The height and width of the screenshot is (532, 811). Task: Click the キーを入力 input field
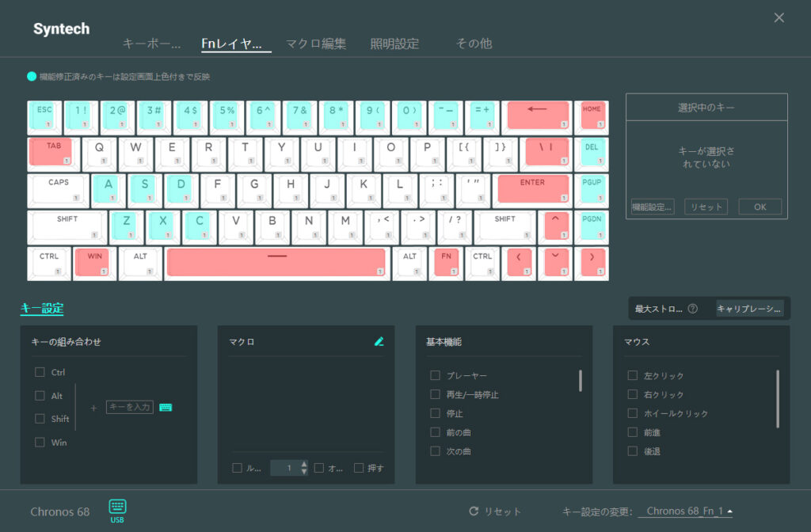point(130,408)
